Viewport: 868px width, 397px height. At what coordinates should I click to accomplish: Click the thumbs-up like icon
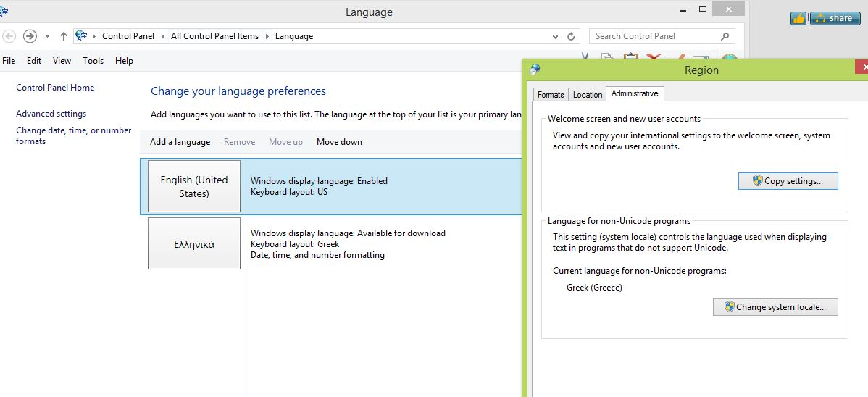(798, 18)
